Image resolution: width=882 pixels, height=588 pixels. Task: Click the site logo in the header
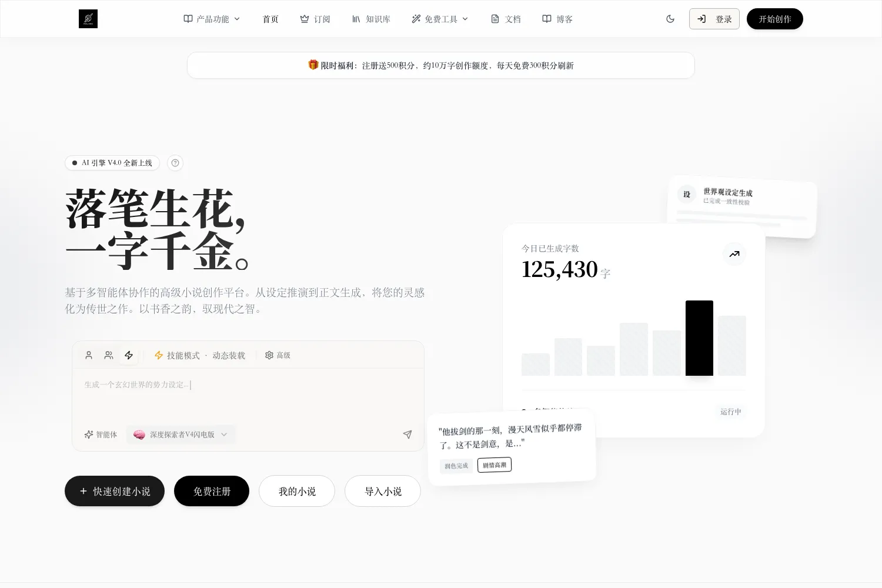[x=88, y=19]
